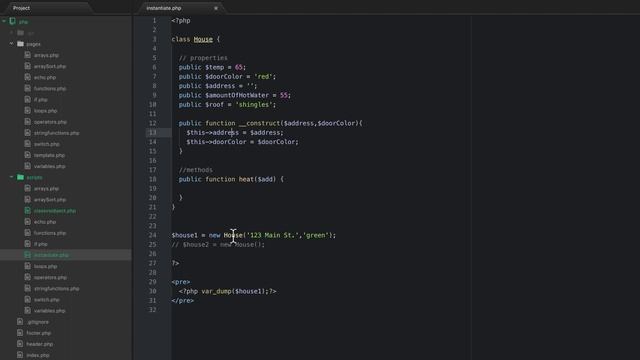Click stringfunctions.php file icon under scripts
This screenshot has height=360, width=640.
27,288
